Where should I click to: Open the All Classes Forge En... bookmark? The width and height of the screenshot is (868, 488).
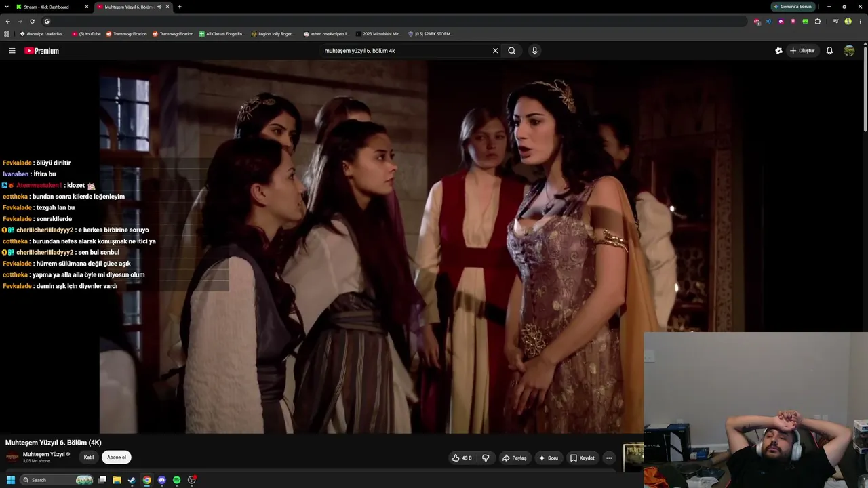(222, 33)
